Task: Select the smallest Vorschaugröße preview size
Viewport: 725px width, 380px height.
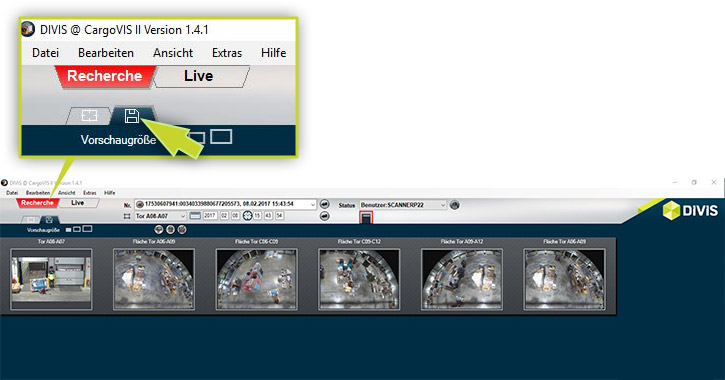Action: (68, 230)
